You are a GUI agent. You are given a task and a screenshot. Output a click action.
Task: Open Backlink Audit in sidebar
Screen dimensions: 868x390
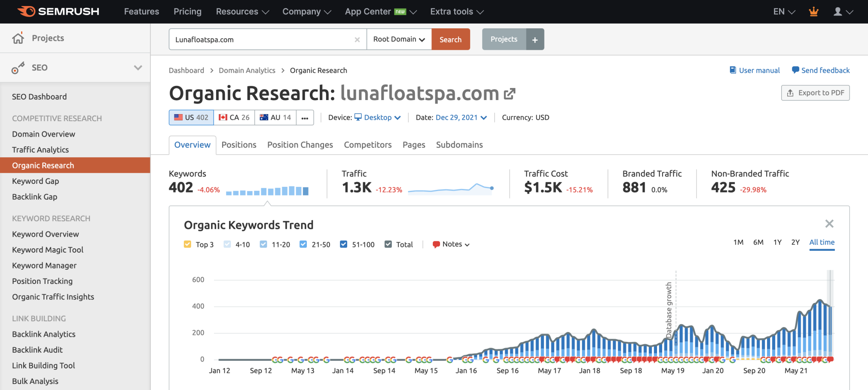(37, 350)
